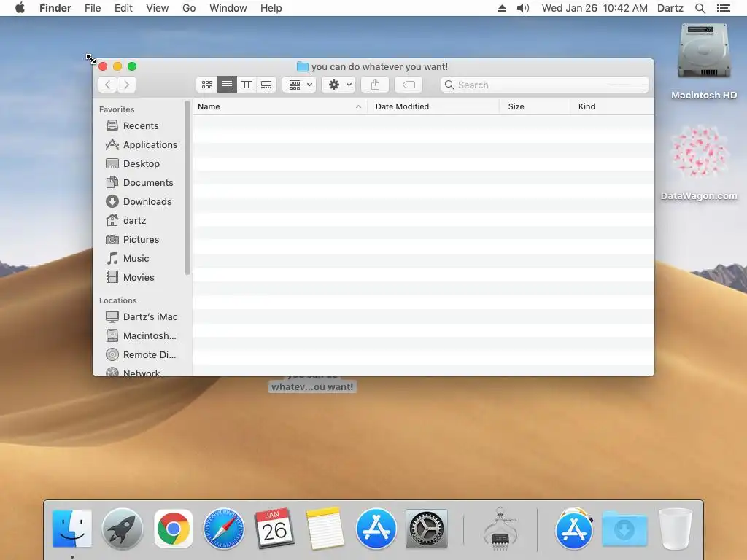
Task: Click the Edit Tags toolbar button
Action: click(409, 85)
